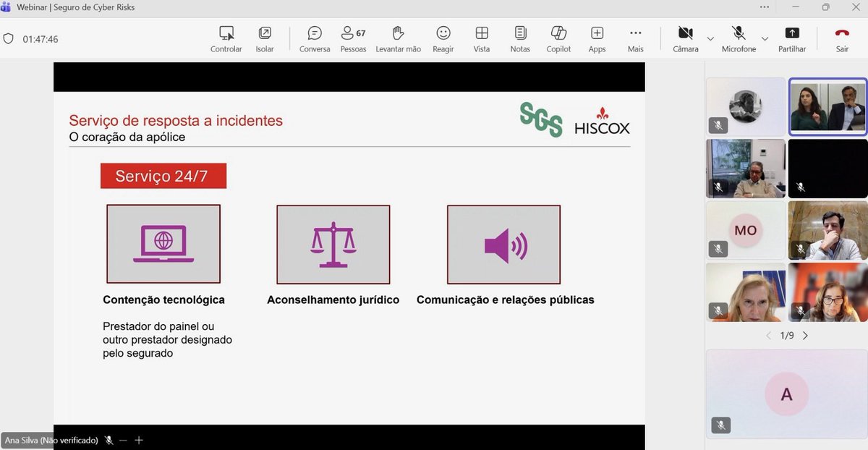Click the meeting timer 01:47:46
The image size is (868, 450).
[41, 39]
